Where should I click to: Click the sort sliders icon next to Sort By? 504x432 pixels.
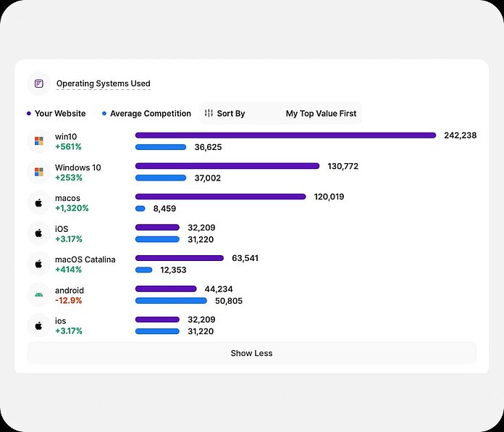(209, 114)
